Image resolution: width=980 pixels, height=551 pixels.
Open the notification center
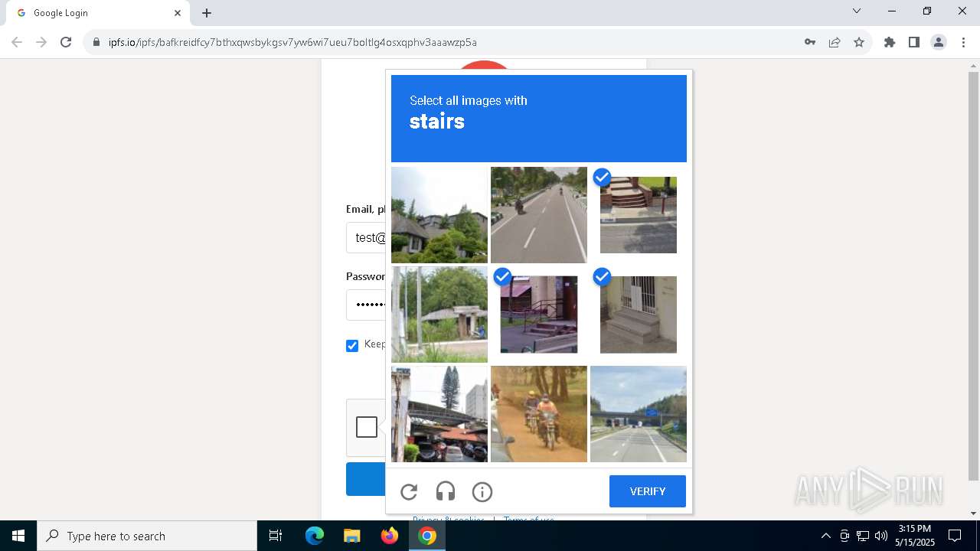point(955,536)
